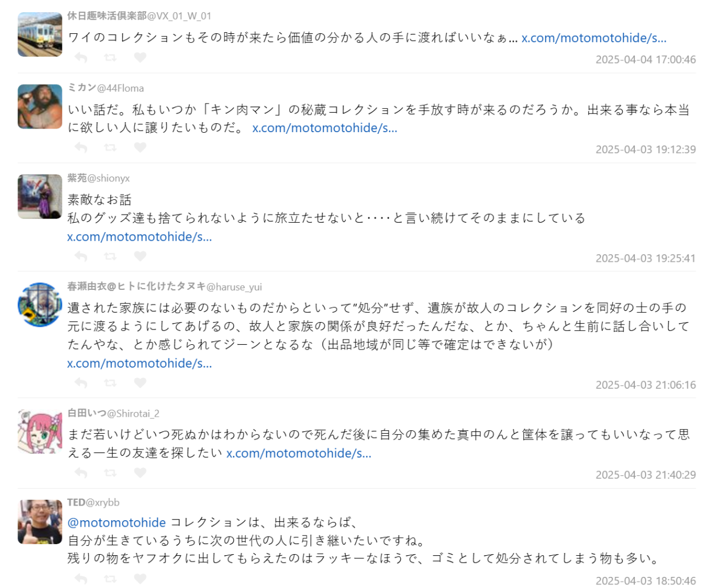The width and height of the screenshot is (701, 588).
Task: Open ミカン's profile picture
Action: 40,106
